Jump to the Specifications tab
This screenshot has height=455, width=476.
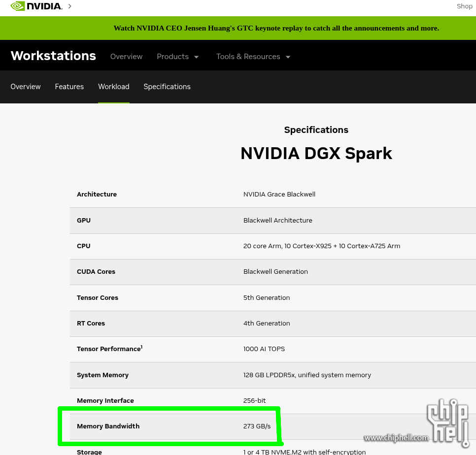pos(167,87)
